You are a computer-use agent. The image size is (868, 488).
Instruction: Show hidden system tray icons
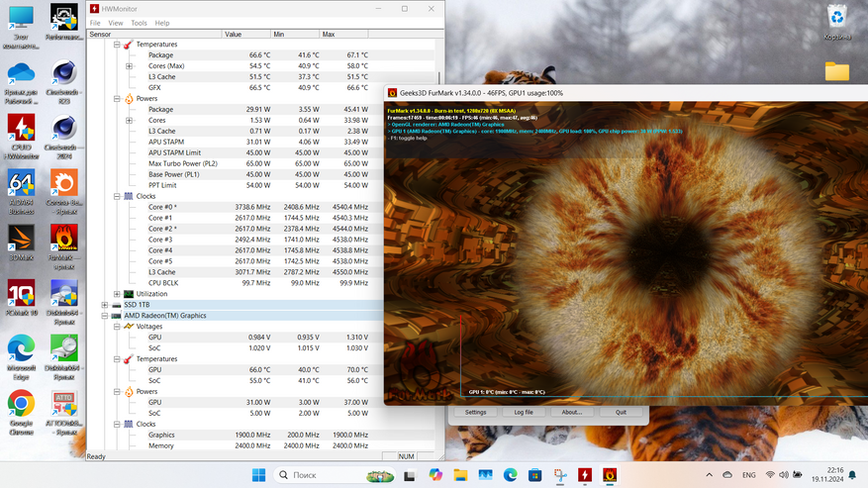pos(709,475)
